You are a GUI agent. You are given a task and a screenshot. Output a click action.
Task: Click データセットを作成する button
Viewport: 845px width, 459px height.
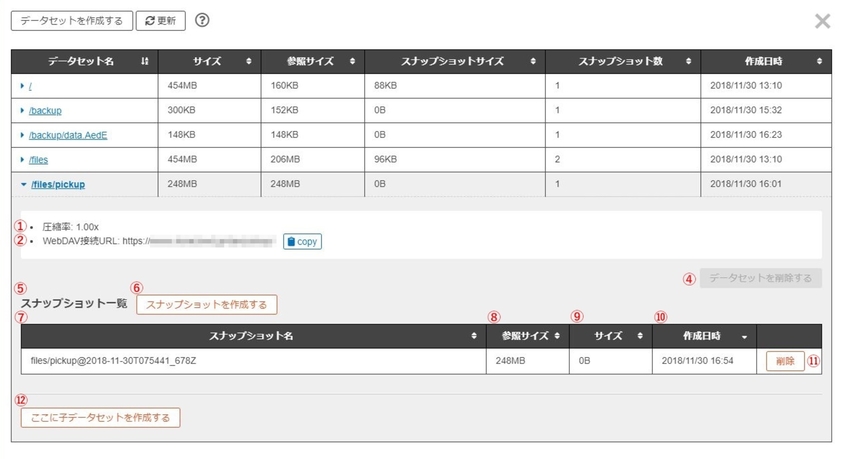click(71, 20)
